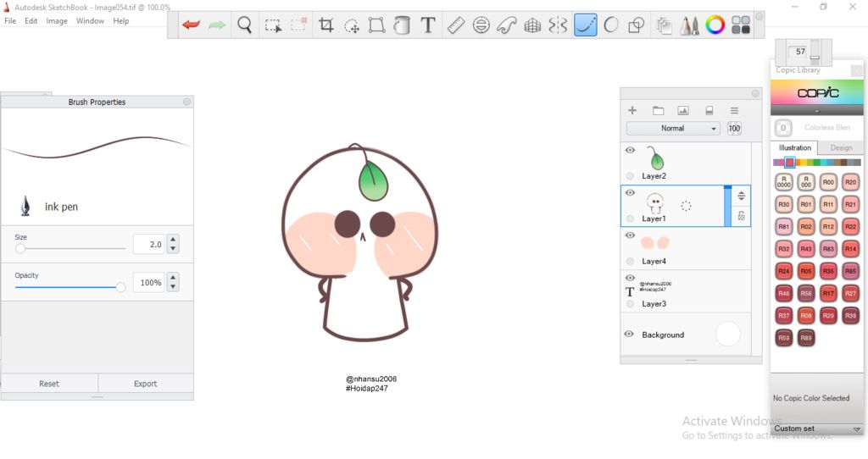Open the Normal blend mode dropdown
Screen dimensions: 868x459
pyautogui.click(x=673, y=129)
